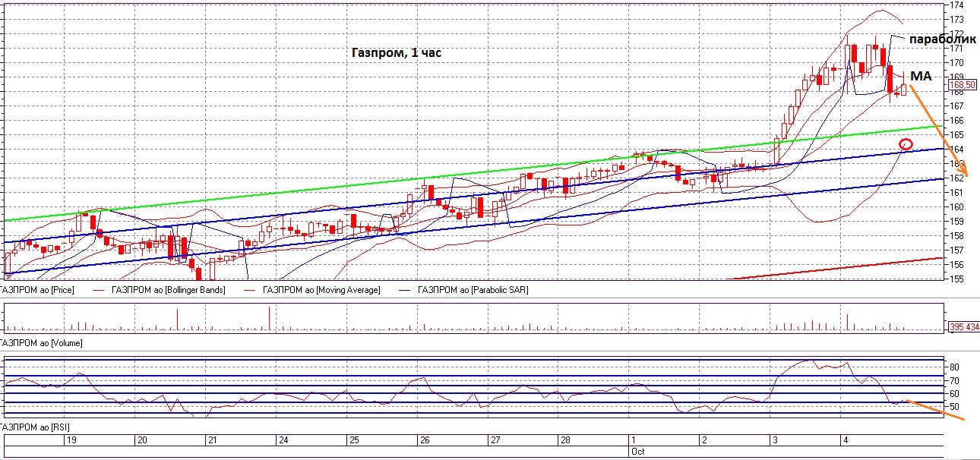Click the 165 mark on price axis

(x=956, y=134)
